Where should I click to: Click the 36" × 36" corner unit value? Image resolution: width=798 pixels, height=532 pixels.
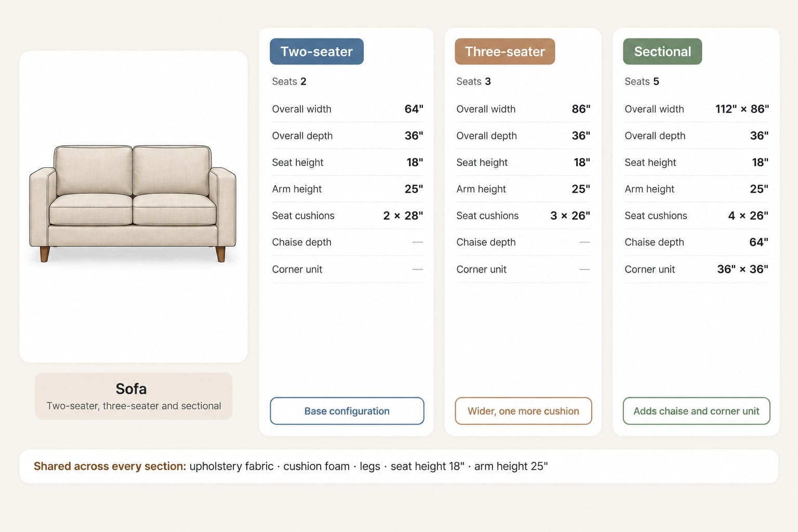coord(743,269)
